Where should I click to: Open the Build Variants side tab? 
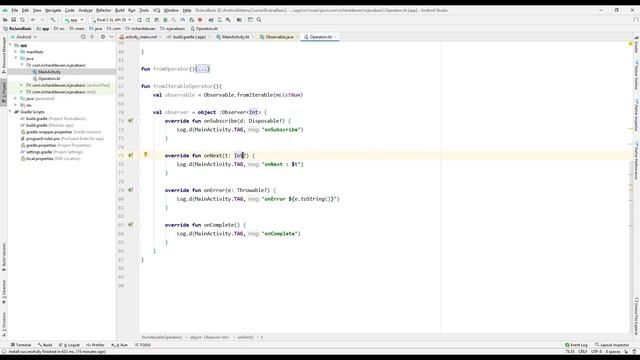point(4,257)
